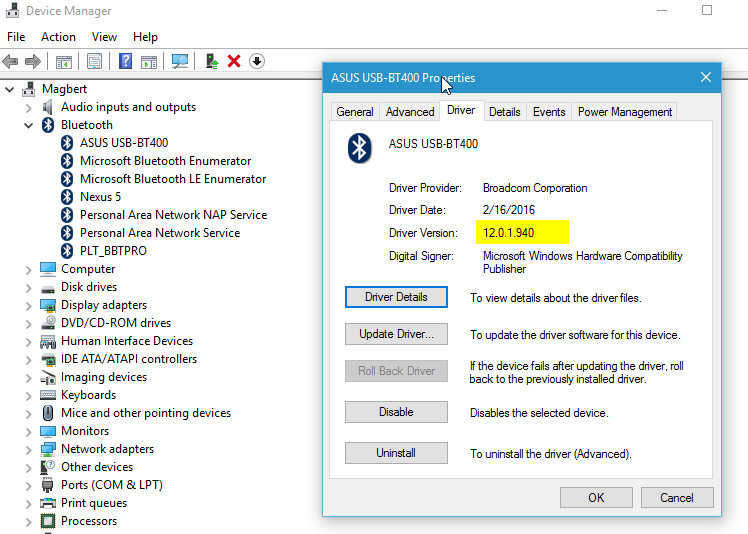Click the blue Help question mark icon

coord(125,61)
